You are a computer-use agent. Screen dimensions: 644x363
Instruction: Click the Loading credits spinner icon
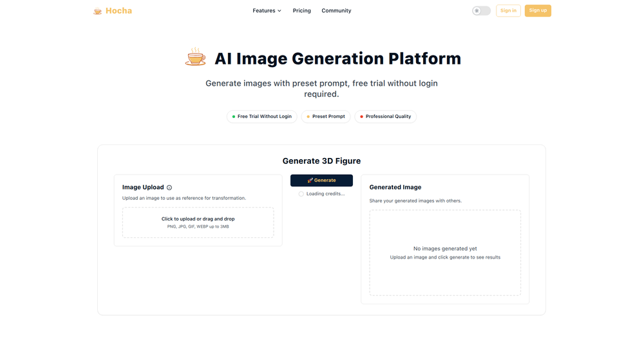(301, 193)
